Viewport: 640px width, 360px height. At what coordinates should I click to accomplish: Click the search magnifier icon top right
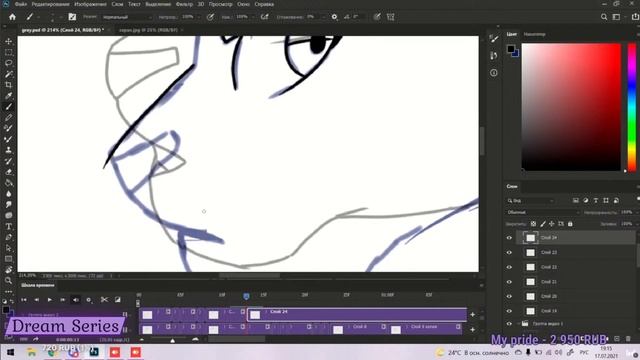click(x=604, y=17)
